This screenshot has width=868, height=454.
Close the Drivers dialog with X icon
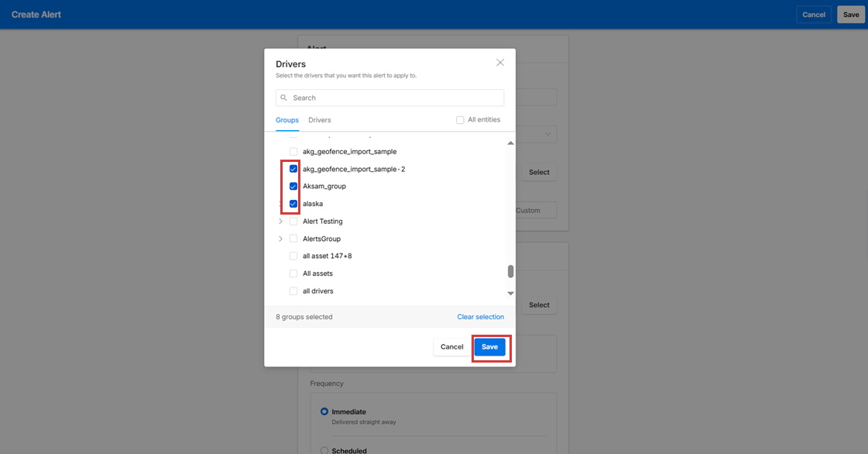pos(500,63)
